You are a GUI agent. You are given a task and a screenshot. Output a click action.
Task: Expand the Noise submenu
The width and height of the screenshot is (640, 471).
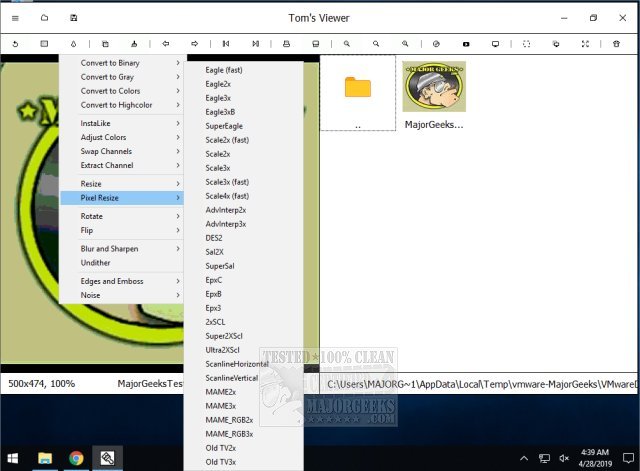click(x=122, y=295)
